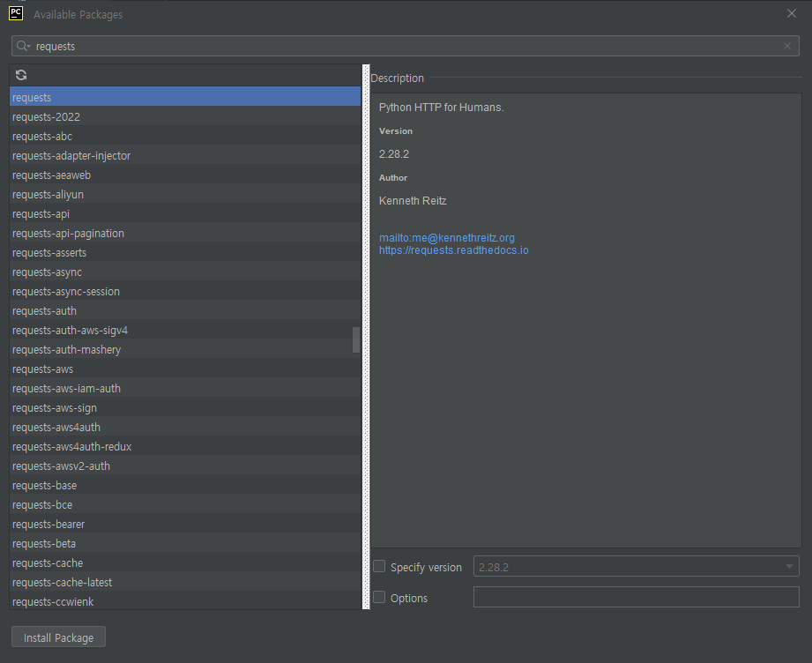
Task: Click the package list scrollbar thumb
Action: click(x=356, y=339)
